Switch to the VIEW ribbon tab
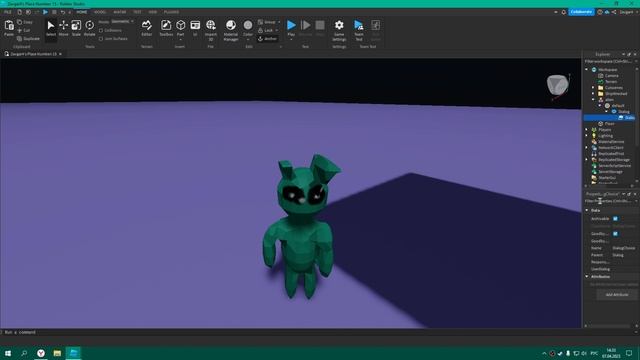This screenshot has width=640, height=360. click(153, 12)
